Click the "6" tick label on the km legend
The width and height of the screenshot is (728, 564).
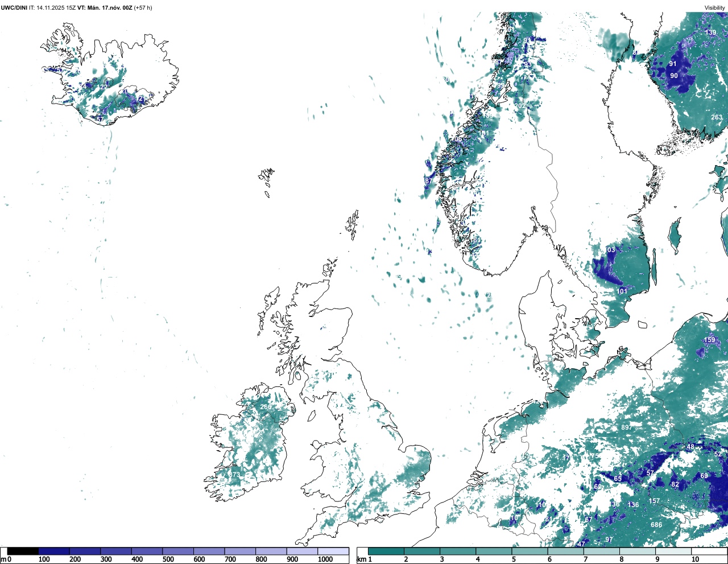coord(549,559)
